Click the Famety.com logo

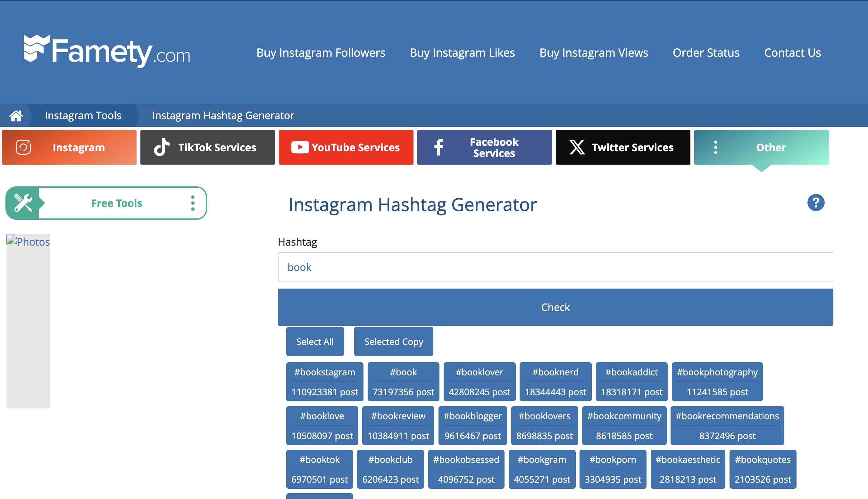[107, 52]
